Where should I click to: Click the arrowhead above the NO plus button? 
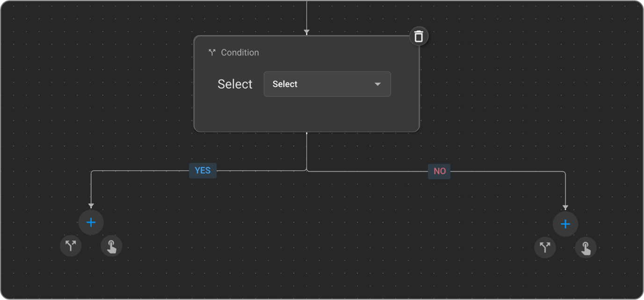pos(565,207)
